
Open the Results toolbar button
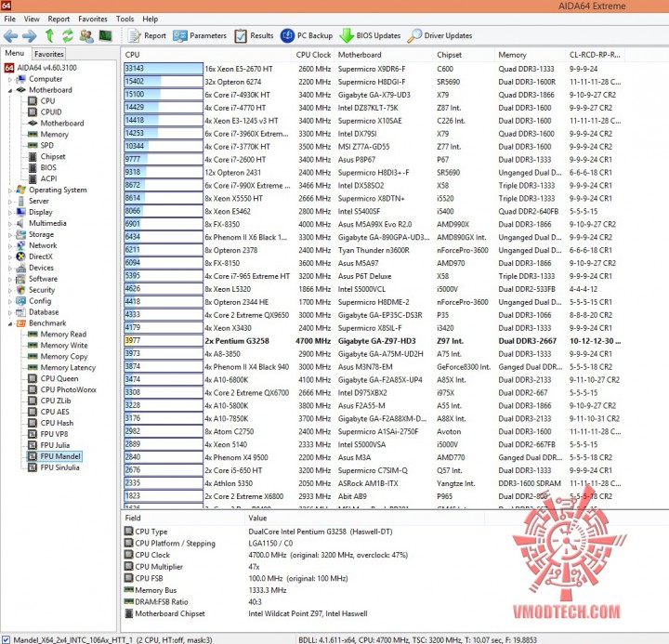pos(255,36)
